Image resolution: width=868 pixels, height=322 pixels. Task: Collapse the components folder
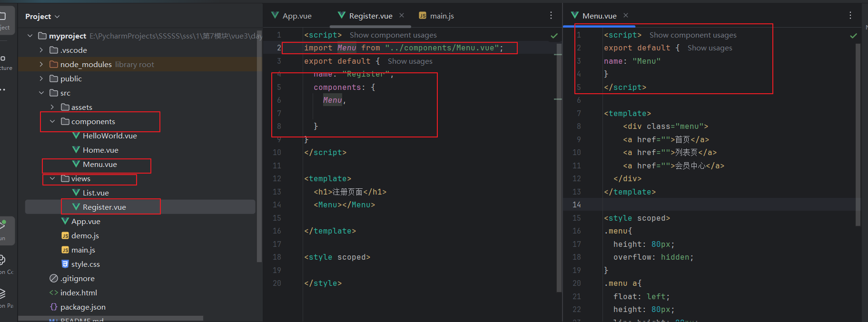click(x=52, y=121)
